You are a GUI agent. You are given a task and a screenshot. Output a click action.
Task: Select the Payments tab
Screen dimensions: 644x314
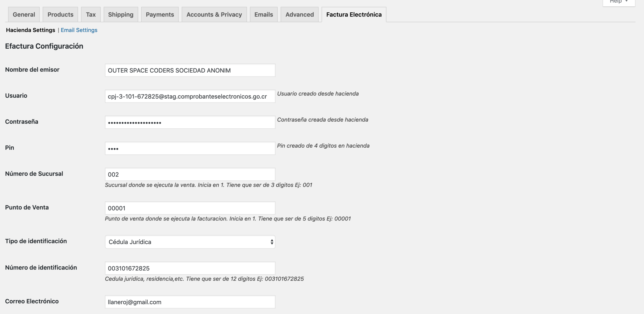(160, 14)
